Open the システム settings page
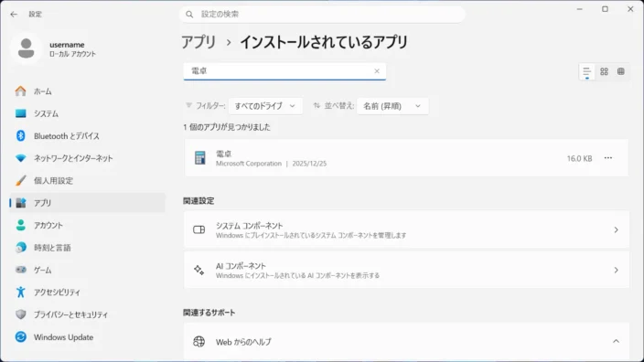Image resolution: width=644 pixels, height=362 pixels. click(x=88, y=113)
